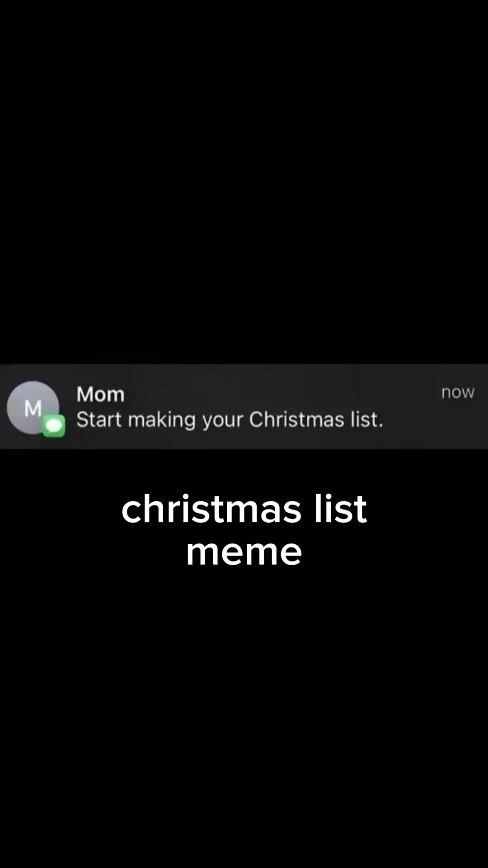Screen dimensions: 488x868
Task: Click the capitalized 'Christmas' in Mom's message
Action: coord(297,420)
